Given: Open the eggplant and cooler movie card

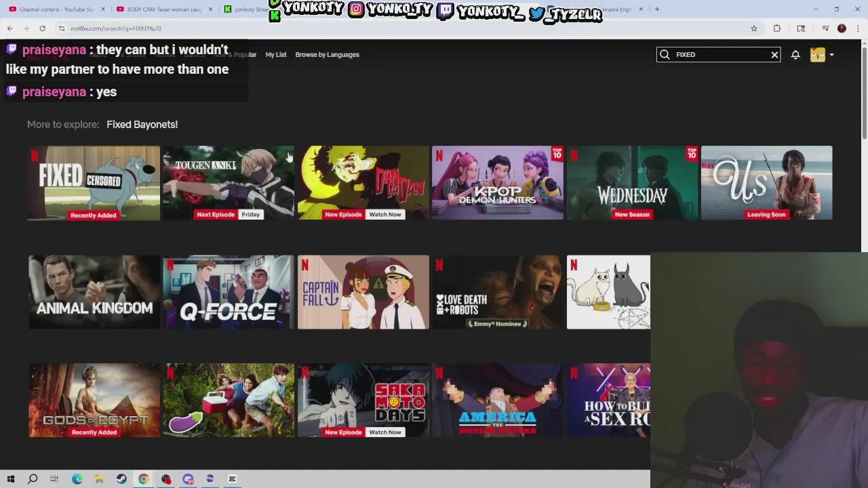Looking at the screenshot, I should pyautogui.click(x=229, y=401).
